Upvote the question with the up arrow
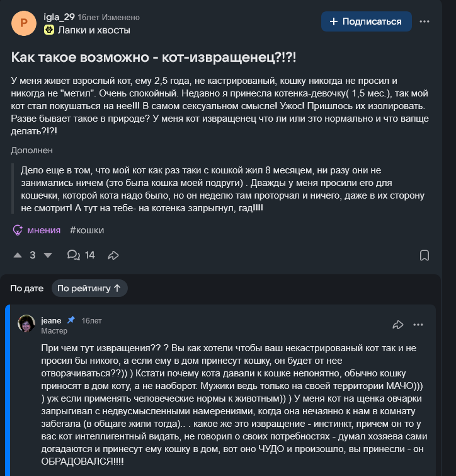This screenshot has height=476, width=456. 18,255
